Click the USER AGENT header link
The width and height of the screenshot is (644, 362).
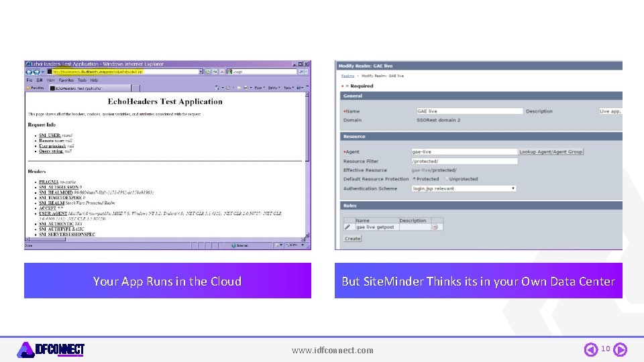(53, 213)
